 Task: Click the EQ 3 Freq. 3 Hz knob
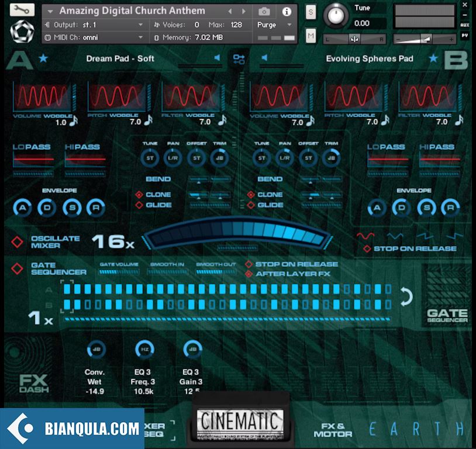pyautogui.click(x=144, y=349)
